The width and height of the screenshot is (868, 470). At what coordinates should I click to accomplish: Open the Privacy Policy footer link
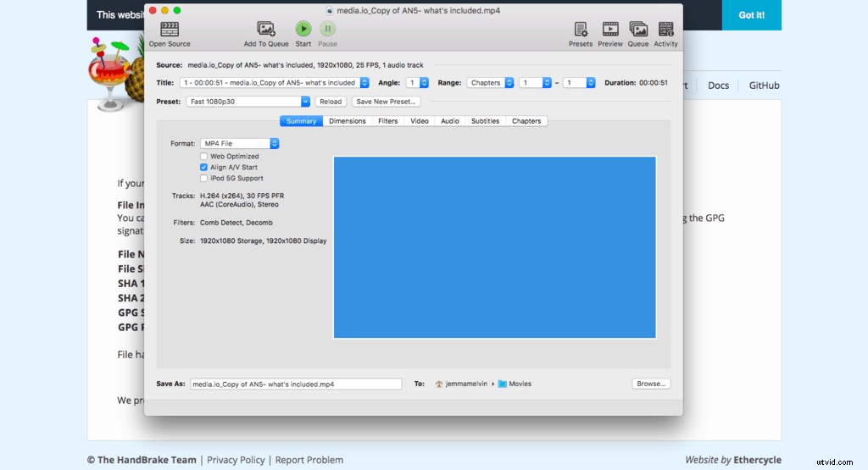[236, 460]
